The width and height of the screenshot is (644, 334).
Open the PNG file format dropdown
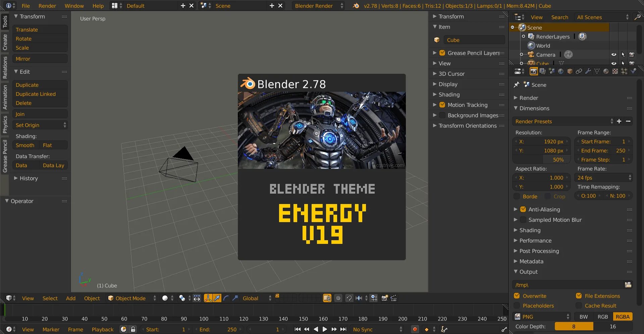click(x=542, y=317)
